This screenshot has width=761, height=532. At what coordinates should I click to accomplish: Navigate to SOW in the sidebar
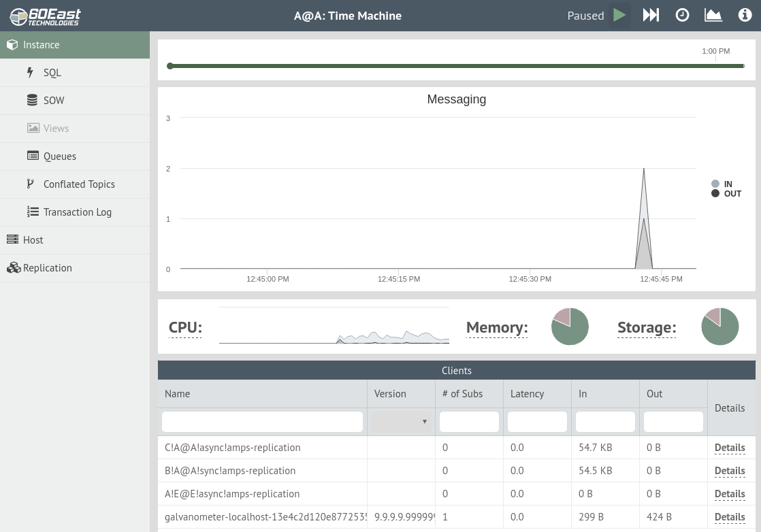(54, 101)
